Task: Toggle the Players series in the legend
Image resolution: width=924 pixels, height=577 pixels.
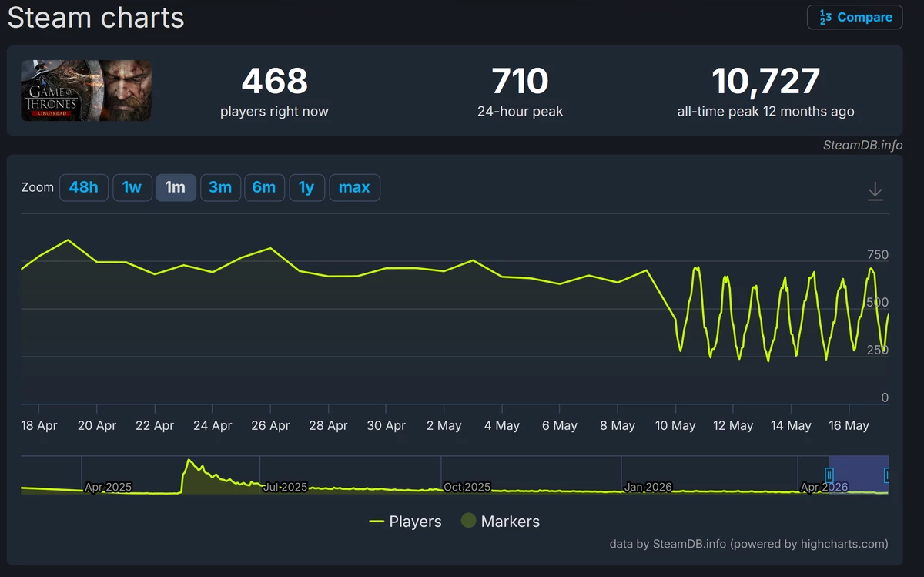Action: 406,522
